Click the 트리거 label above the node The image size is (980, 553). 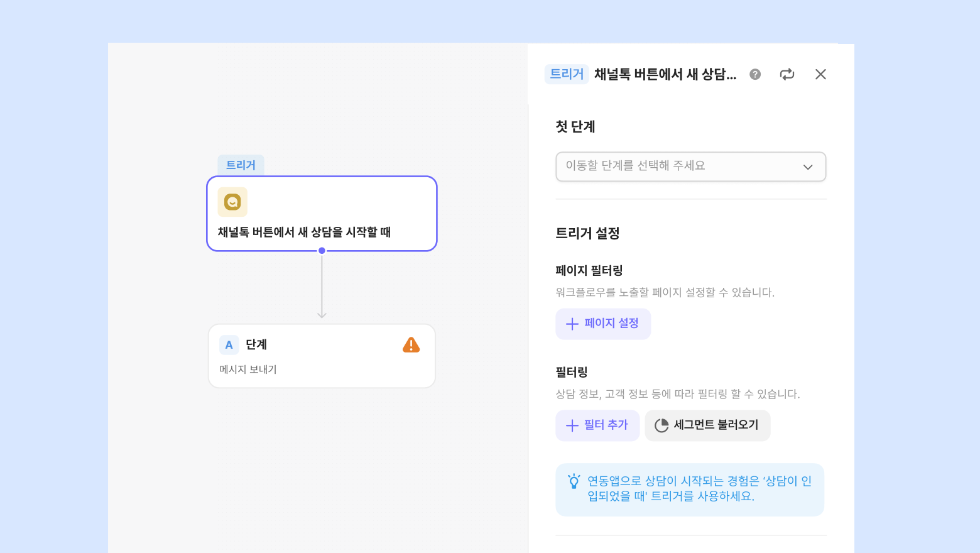[x=241, y=165]
